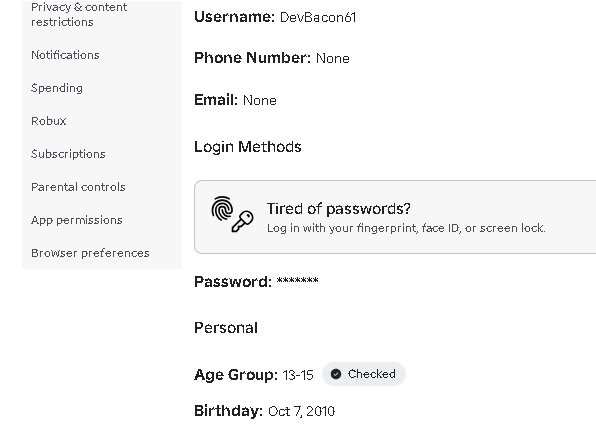The width and height of the screenshot is (596, 435).
Task: Click the Email None value
Action: coord(260,100)
